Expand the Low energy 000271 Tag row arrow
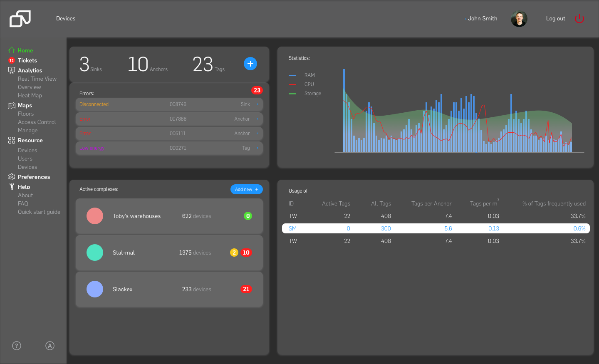Viewport: 599px width, 364px height. point(257,148)
